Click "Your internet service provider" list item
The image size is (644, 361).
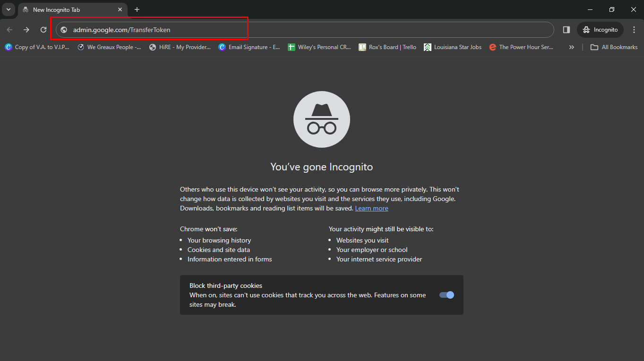pos(379,259)
